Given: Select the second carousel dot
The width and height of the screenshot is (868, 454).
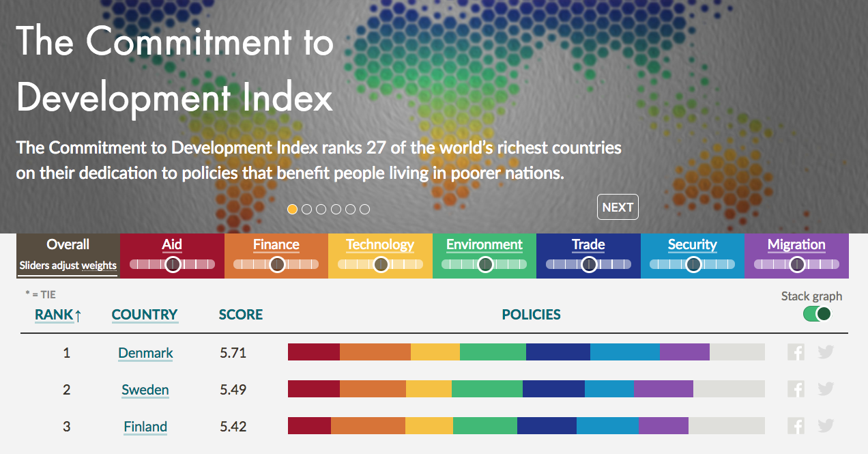Looking at the screenshot, I should pyautogui.click(x=306, y=209).
